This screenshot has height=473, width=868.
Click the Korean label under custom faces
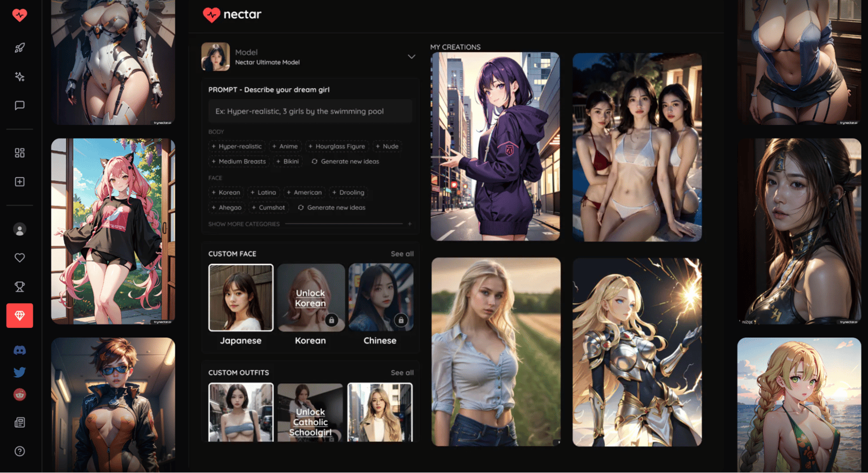pos(310,340)
